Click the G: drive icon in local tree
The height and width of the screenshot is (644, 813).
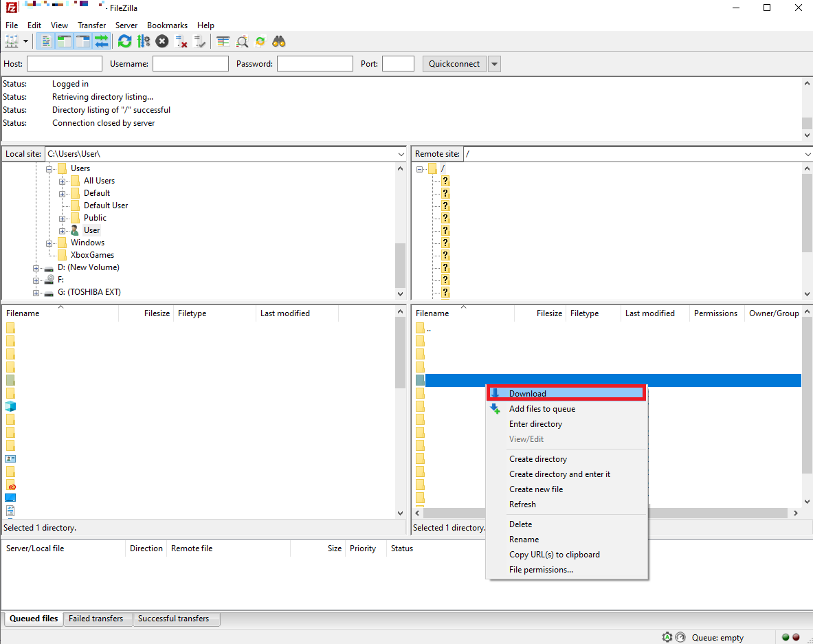(x=49, y=293)
